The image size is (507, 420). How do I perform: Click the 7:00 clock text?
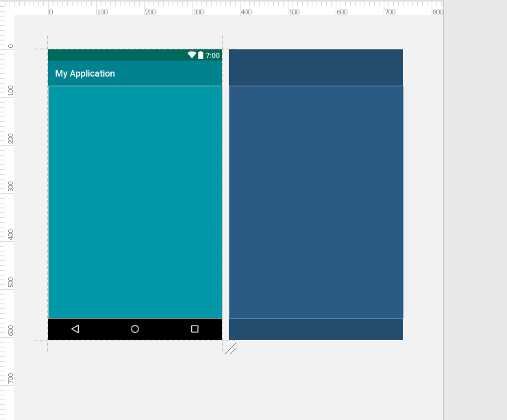212,55
